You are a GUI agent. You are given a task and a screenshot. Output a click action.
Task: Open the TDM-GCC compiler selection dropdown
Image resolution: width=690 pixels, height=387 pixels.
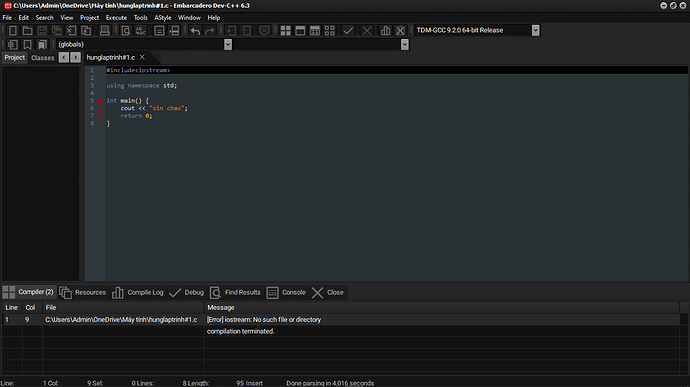535,30
